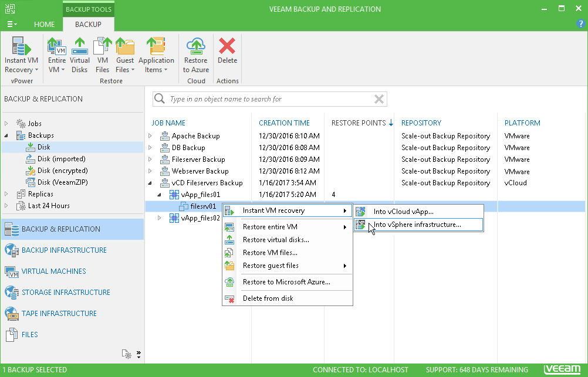Choose Restore virtual disks menu item

coord(288,240)
